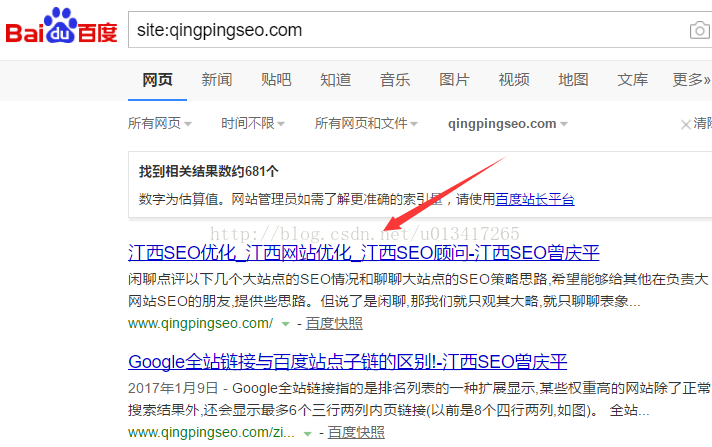Open 百度快照 for the Google全站链接 result
The height and width of the screenshot is (447, 712).
[x=356, y=432]
